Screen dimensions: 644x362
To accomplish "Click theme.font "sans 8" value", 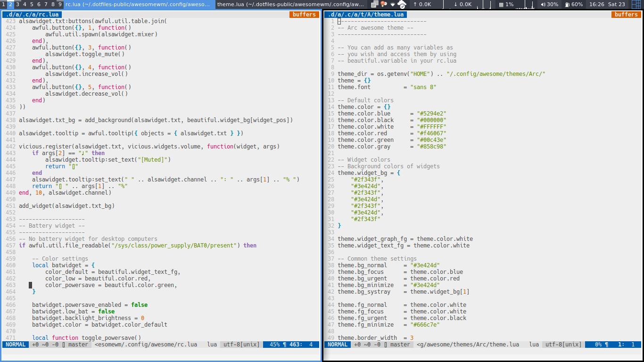I will [423, 87].
